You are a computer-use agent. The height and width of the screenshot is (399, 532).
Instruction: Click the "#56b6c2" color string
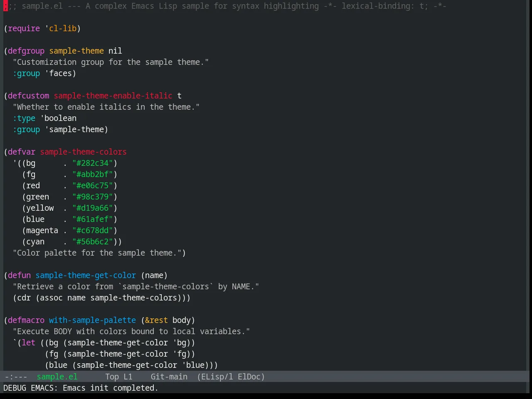tap(93, 241)
